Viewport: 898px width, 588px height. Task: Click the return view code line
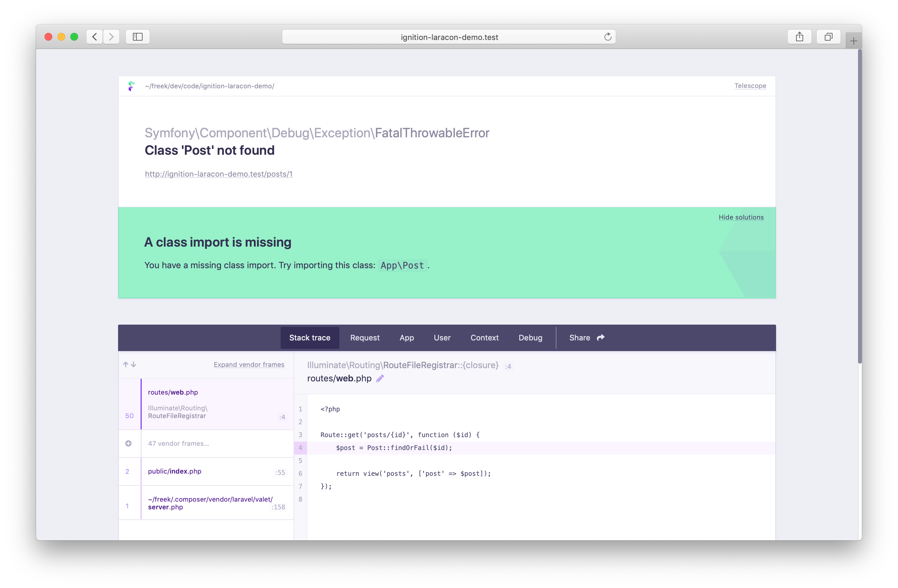tap(414, 473)
